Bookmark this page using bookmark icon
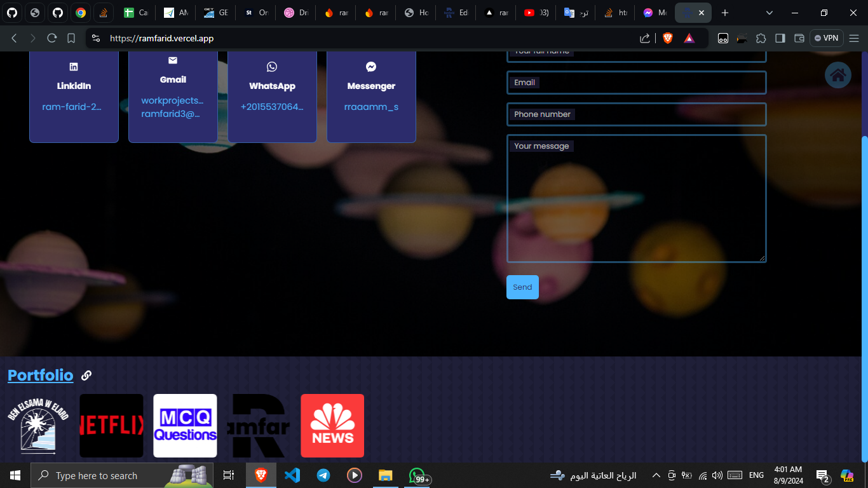 click(x=71, y=38)
